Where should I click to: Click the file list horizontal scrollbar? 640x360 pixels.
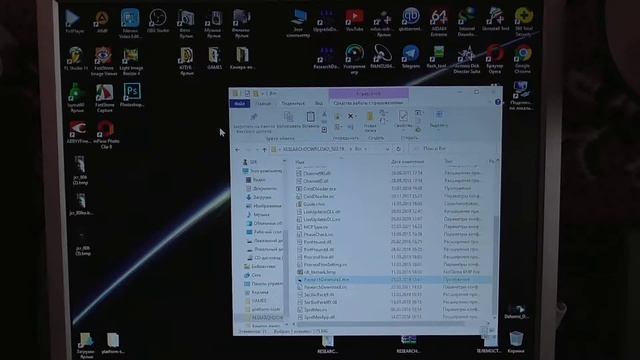[380, 324]
